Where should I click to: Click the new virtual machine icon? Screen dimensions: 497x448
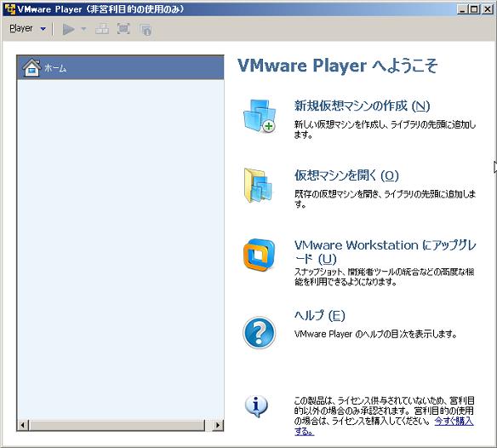click(x=260, y=116)
